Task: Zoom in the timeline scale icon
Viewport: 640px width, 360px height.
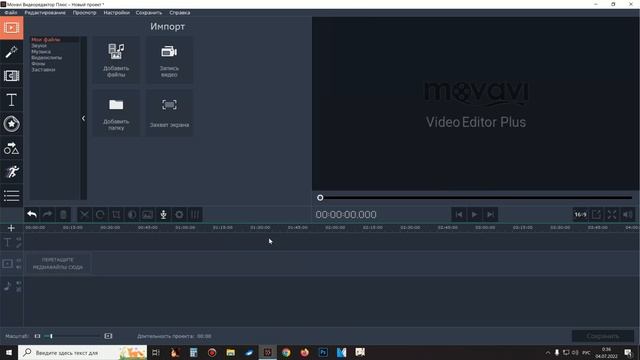Action: [x=108, y=336]
